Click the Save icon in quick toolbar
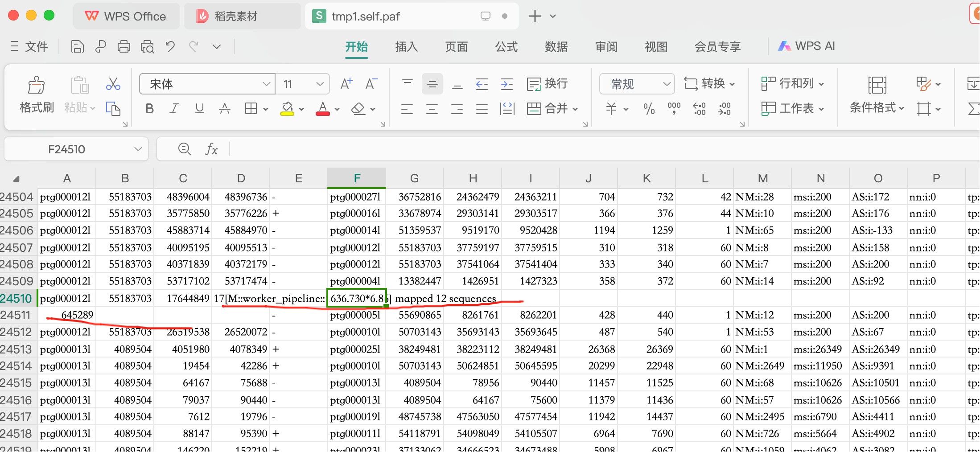 point(77,46)
